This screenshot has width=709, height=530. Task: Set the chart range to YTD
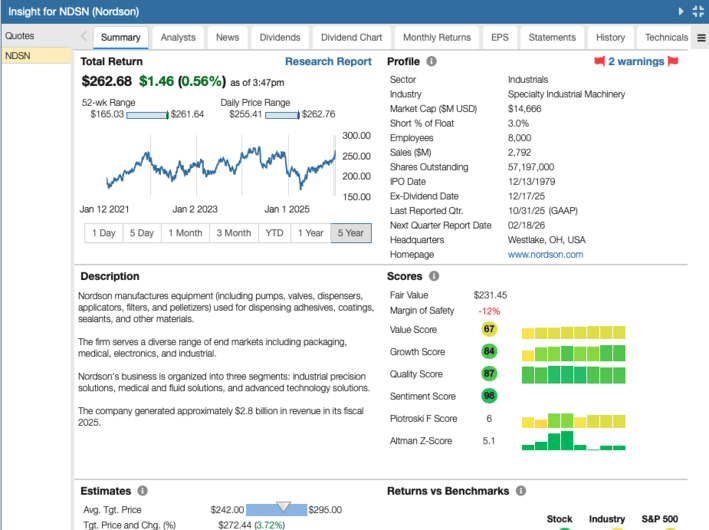pyautogui.click(x=274, y=233)
